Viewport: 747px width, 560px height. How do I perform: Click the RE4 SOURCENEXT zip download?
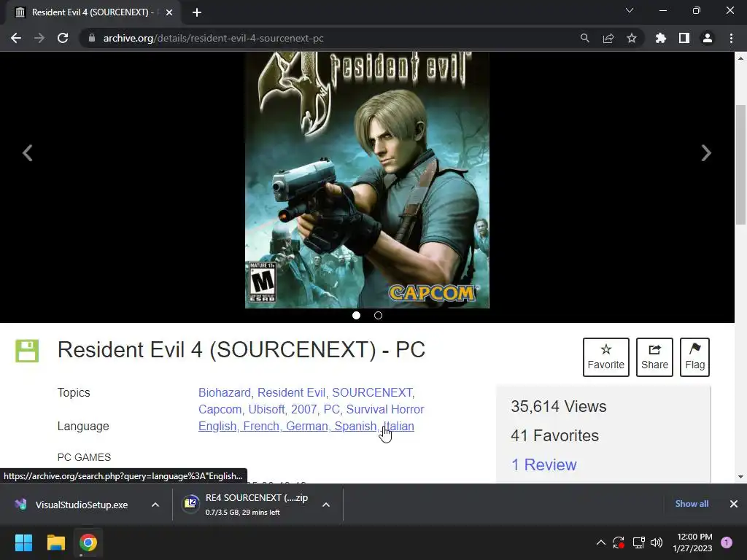click(245, 505)
